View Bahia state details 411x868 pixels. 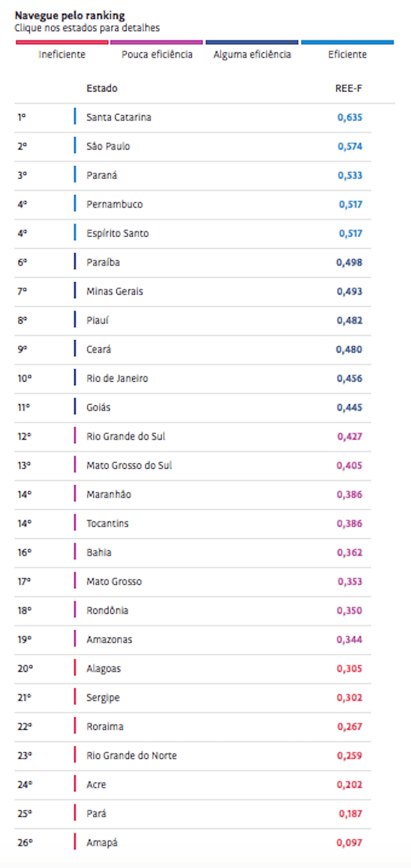(99, 552)
